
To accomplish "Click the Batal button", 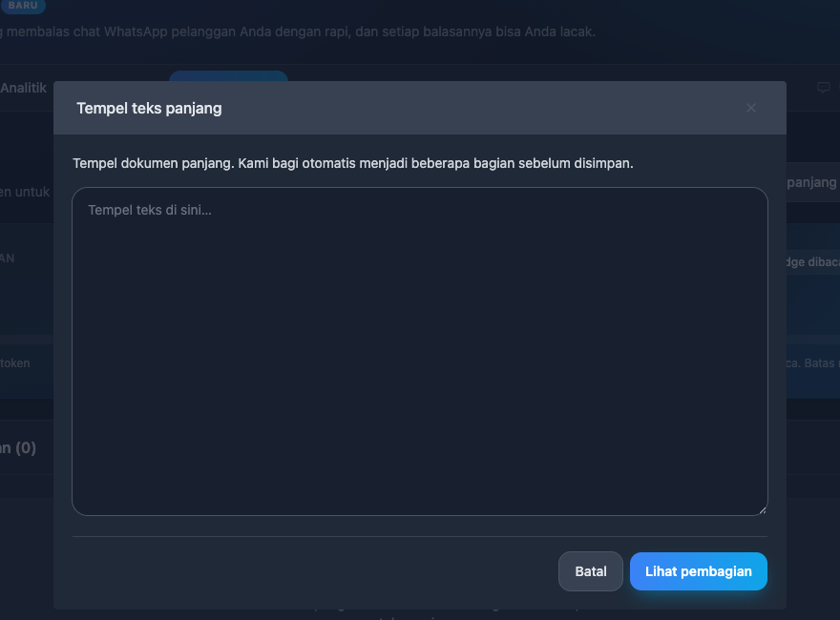I will pyautogui.click(x=590, y=571).
